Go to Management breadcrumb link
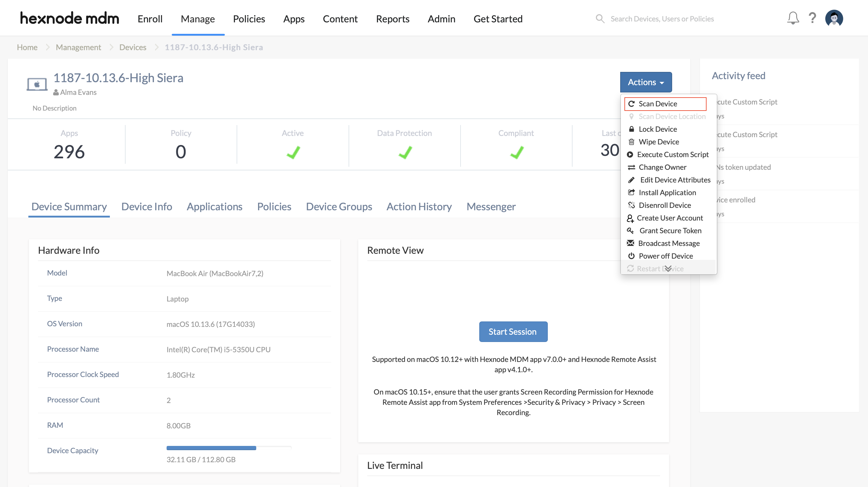 [x=78, y=47]
